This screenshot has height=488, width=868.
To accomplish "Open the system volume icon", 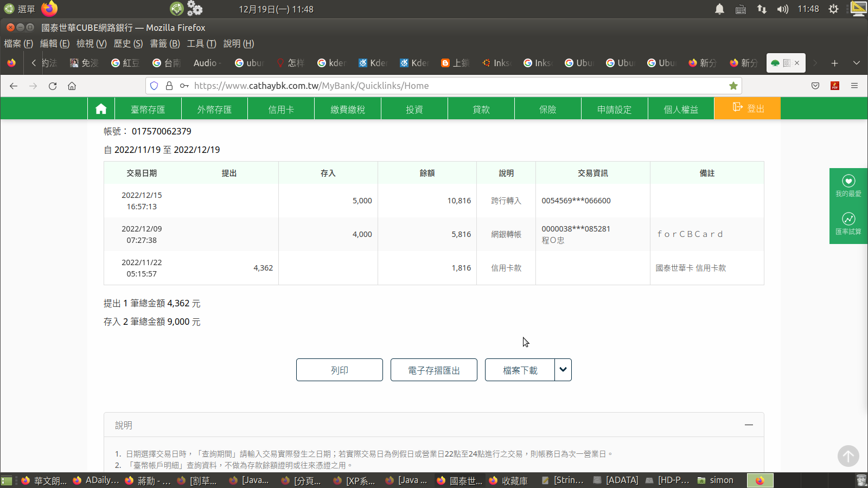I will (782, 9).
